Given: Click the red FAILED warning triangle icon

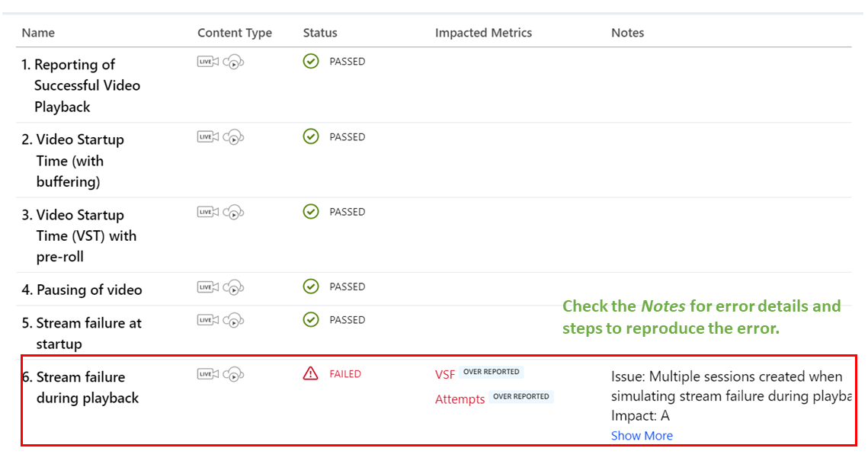Looking at the screenshot, I should tap(311, 373).
